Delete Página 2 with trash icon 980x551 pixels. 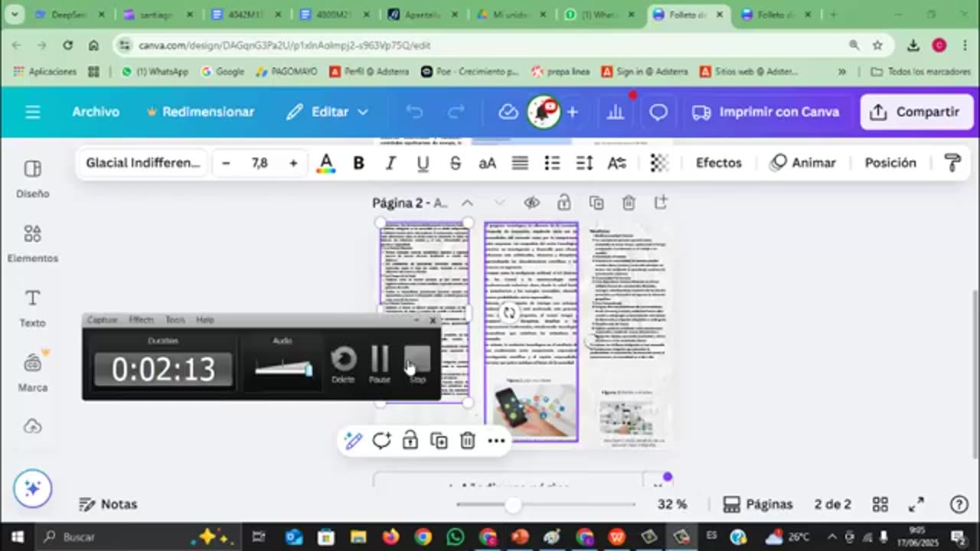click(x=628, y=203)
